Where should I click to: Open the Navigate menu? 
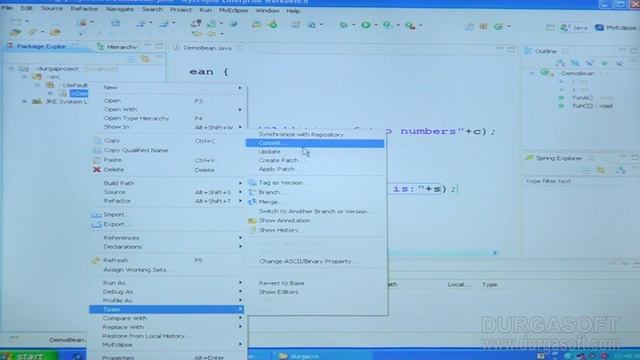pos(120,9)
